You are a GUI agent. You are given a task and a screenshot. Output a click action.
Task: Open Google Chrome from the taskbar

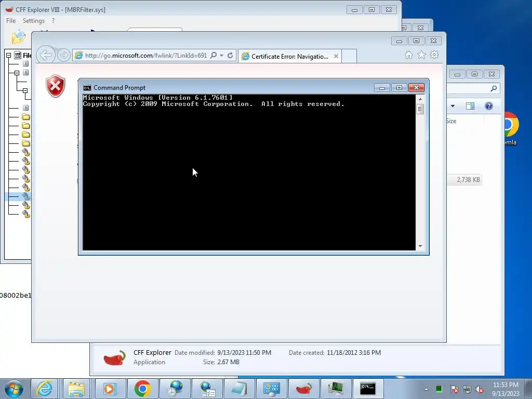pyautogui.click(x=142, y=389)
